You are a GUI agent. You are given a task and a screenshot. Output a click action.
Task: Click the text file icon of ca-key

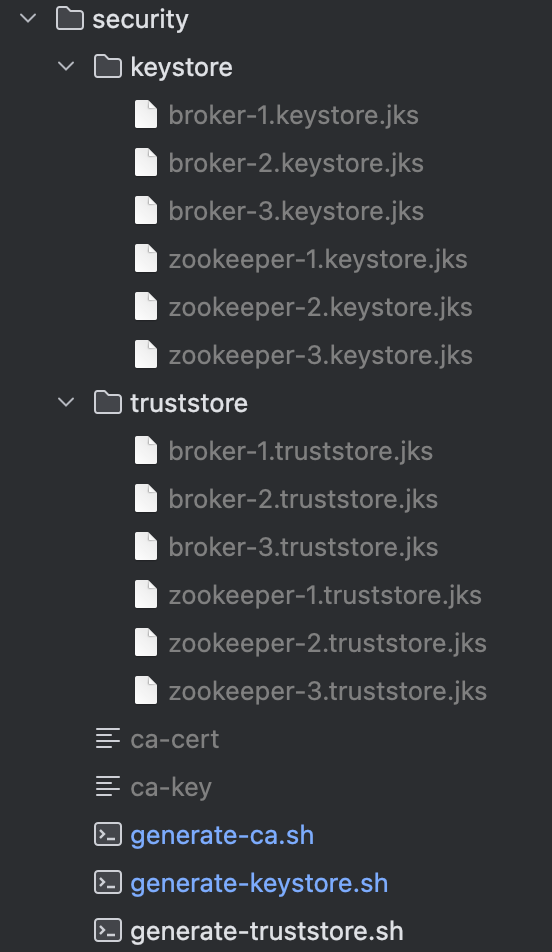click(108, 787)
